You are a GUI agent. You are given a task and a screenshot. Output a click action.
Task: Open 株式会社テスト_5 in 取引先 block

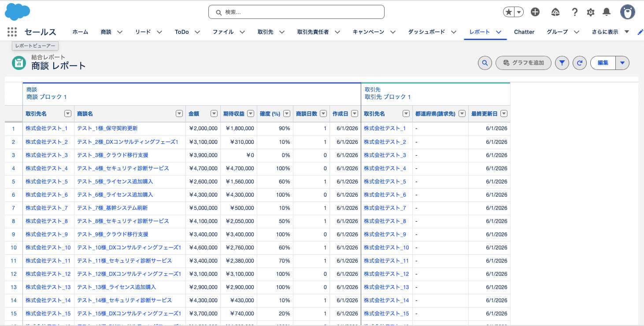coord(385,181)
